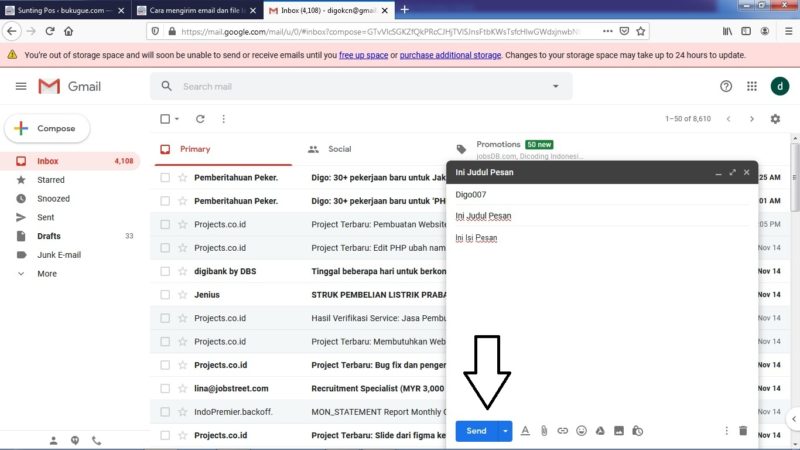Screen dimensions: 800x450
Task: Insert link icon in compose toolbar
Action: [562, 431]
